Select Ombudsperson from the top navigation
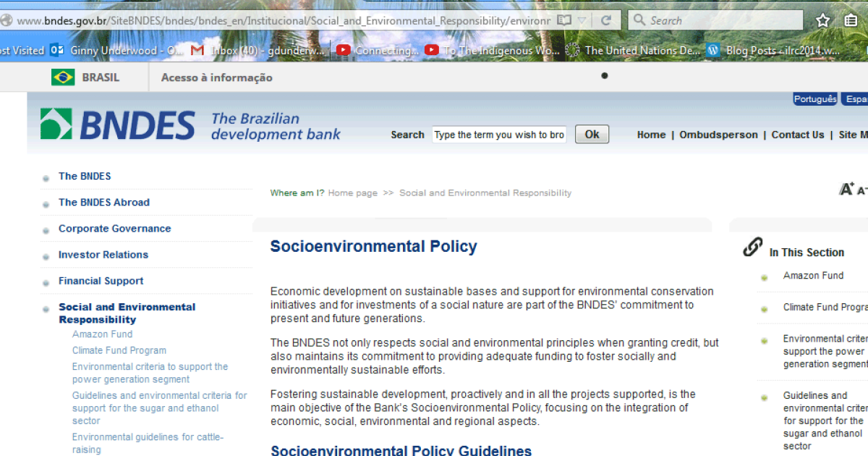The width and height of the screenshot is (868, 456). (718, 135)
